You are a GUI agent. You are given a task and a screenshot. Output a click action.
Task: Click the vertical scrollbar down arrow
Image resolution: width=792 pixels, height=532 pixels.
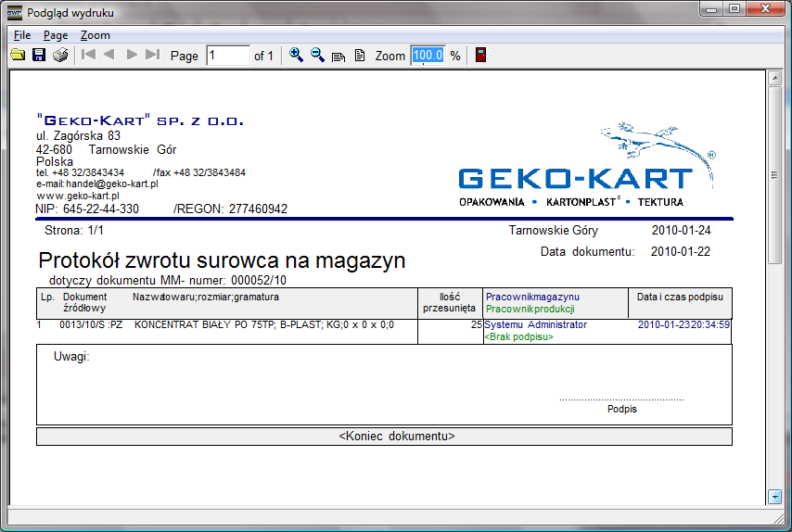tap(775, 498)
